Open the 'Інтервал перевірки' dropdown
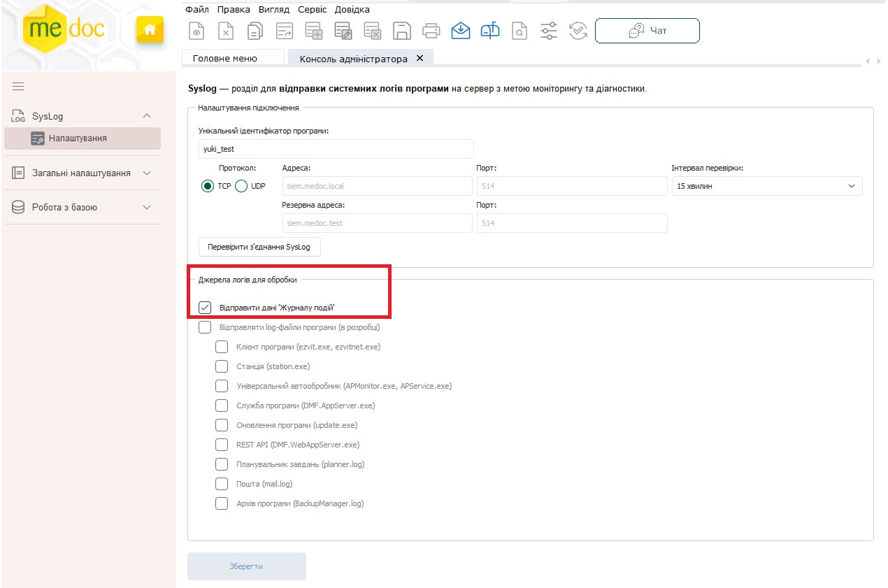The image size is (888, 588). [766, 186]
